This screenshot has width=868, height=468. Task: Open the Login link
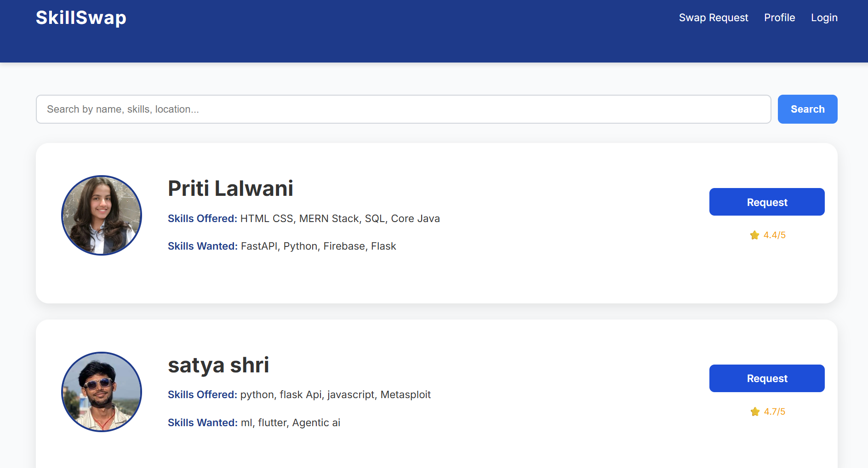pos(824,18)
